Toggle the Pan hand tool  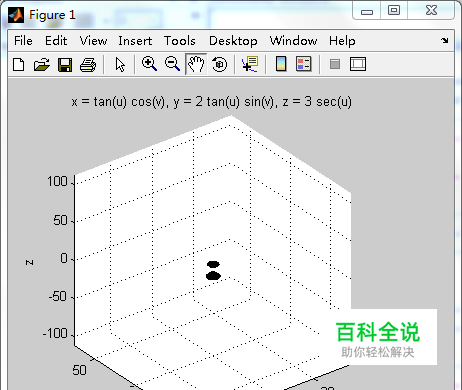[x=196, y=64]
